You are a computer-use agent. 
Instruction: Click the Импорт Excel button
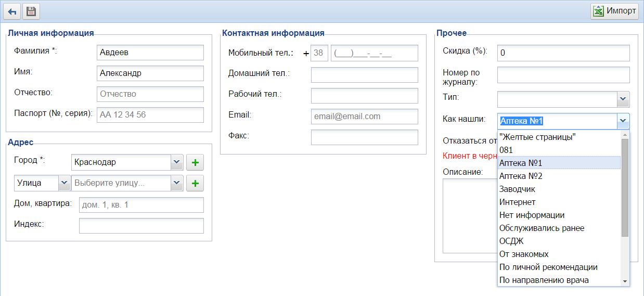point(614,11)
